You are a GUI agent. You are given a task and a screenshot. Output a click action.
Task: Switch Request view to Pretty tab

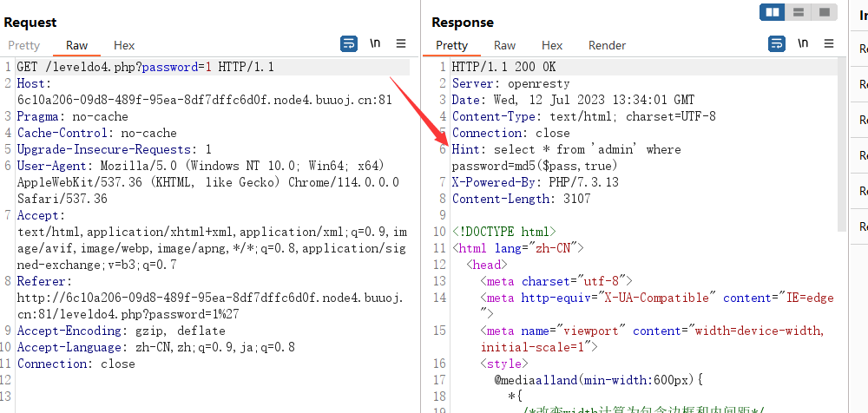[x=24, y=45]
